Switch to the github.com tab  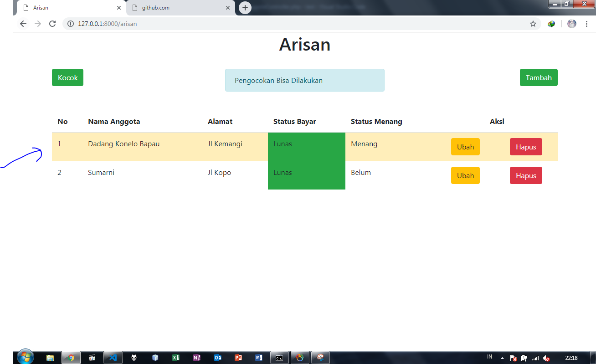178,8
